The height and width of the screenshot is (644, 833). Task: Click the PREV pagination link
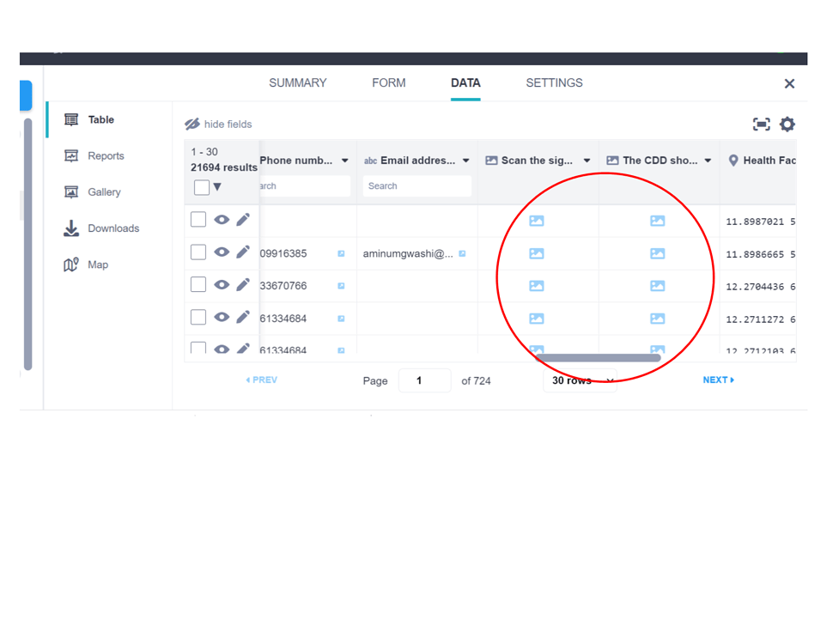click(262, 380)
